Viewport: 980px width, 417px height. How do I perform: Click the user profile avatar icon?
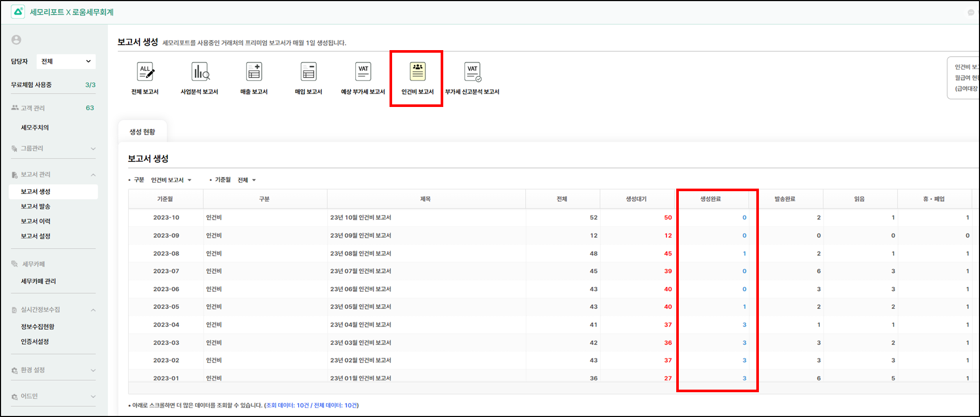coord(17,40)
